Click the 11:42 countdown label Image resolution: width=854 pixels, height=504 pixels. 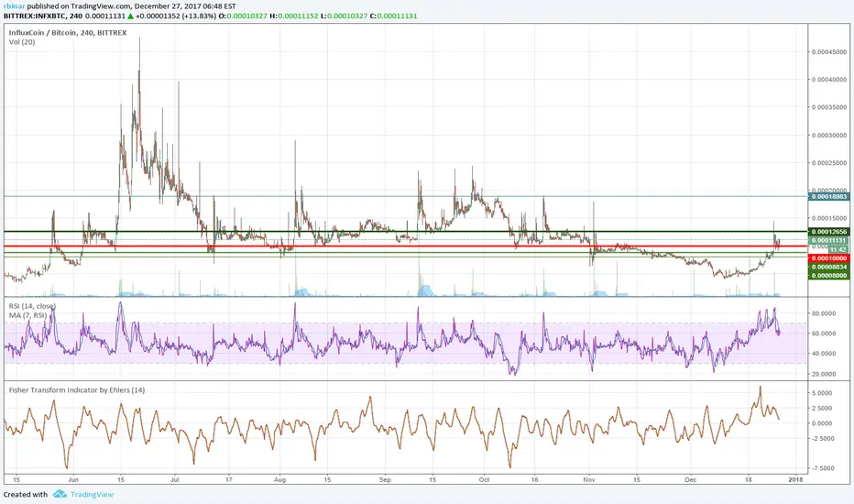click(x=838, y=249)
